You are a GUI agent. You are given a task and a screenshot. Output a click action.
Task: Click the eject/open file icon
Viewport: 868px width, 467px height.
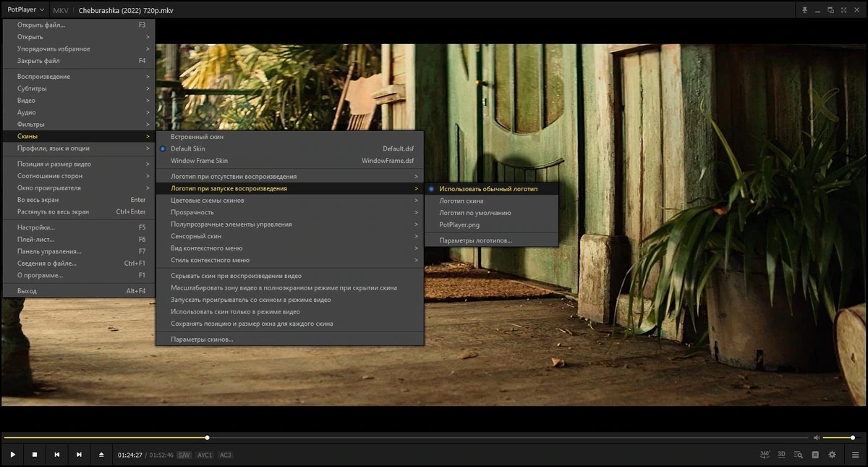coord(101,455)
